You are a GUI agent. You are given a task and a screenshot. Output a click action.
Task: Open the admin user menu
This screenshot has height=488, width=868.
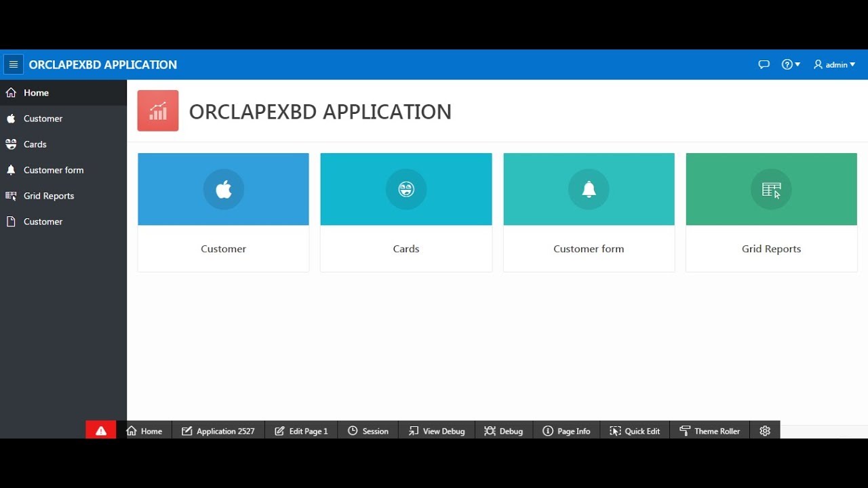point(834,64)
